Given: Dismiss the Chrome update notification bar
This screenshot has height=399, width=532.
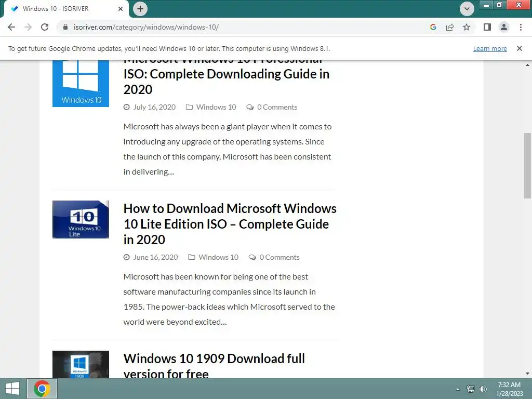Looking at the screenshot, I should click(x=520, y=48).
